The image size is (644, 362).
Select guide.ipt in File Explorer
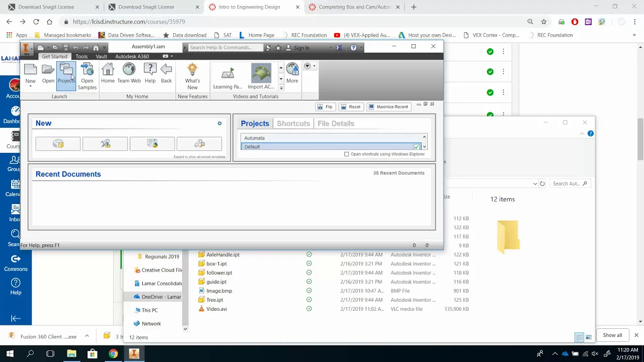pyautogui.click(x=216, y=282)
